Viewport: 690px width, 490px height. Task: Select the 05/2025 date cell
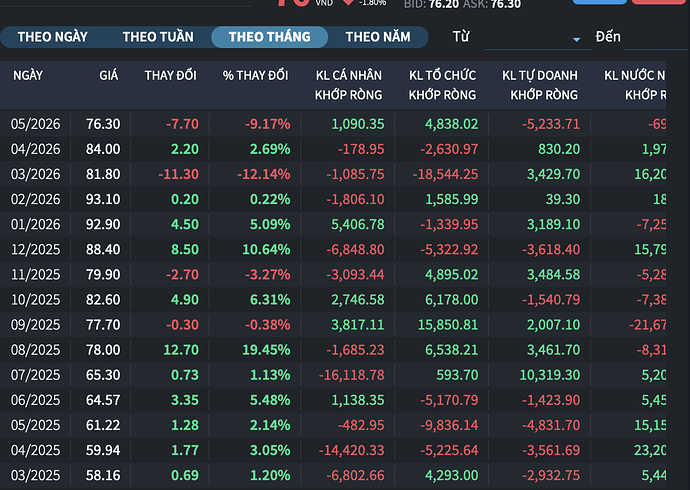(x=35, y=425)
